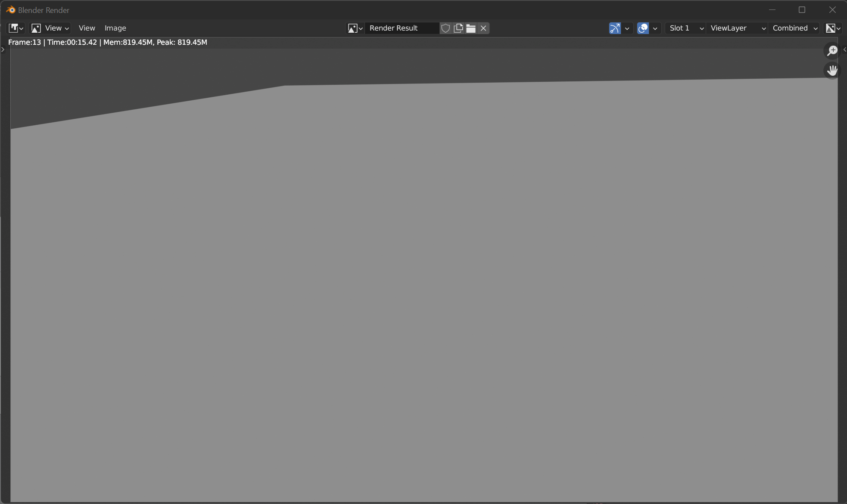Open the Slot 1 dropdown
847x504 pixels.
[x=685, y=28]
